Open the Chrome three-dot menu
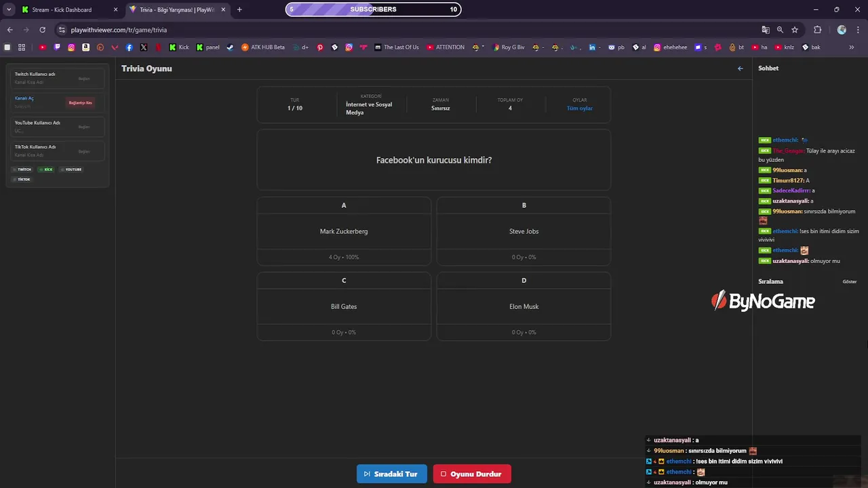 [858, 30]
